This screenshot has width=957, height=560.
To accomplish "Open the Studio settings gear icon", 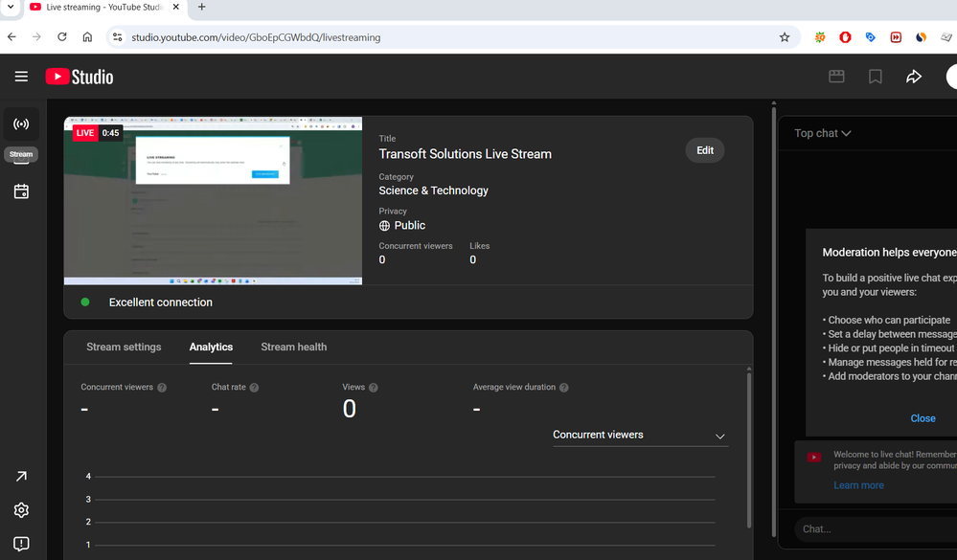I will [21, 510].
